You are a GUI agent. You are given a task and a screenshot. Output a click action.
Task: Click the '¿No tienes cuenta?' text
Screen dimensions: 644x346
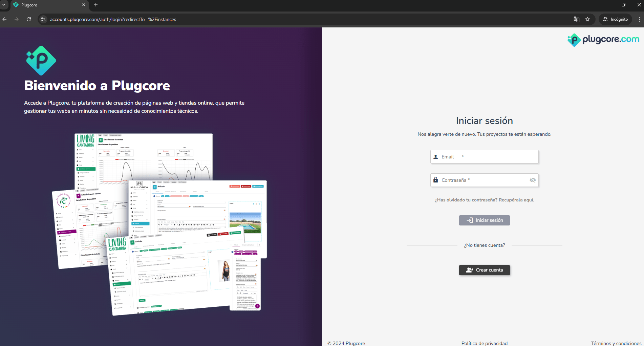tap(484, 245)
